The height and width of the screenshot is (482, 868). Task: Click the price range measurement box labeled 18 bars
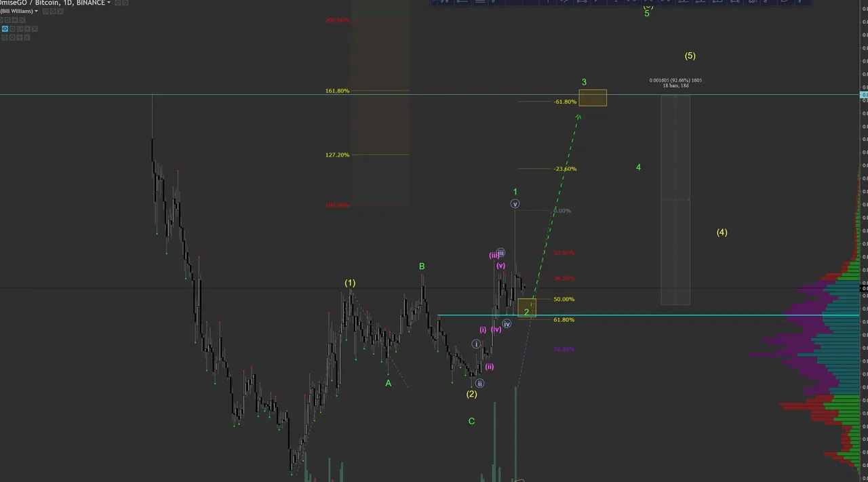(675, 199)
